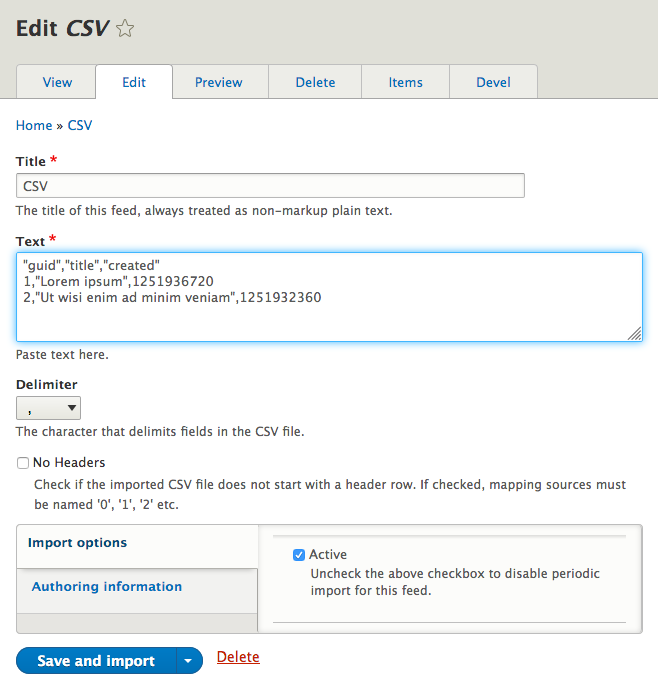
Task: Follow the Home breadcrumb link
Action: tap(34, 125)
